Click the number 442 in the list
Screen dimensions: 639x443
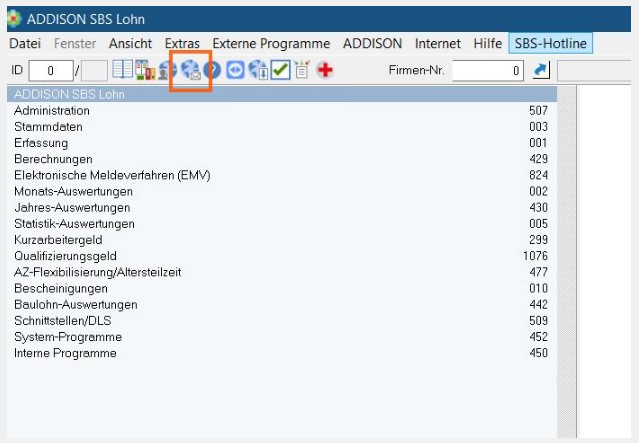coord(538,304)
